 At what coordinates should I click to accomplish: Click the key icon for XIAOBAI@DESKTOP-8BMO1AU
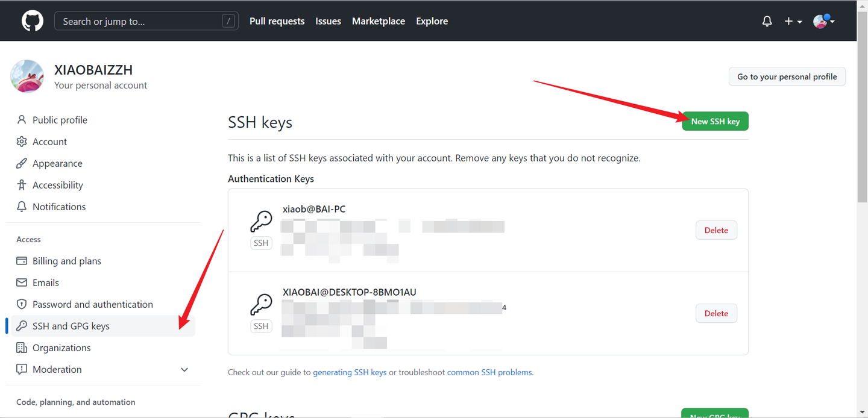[261, 305]
